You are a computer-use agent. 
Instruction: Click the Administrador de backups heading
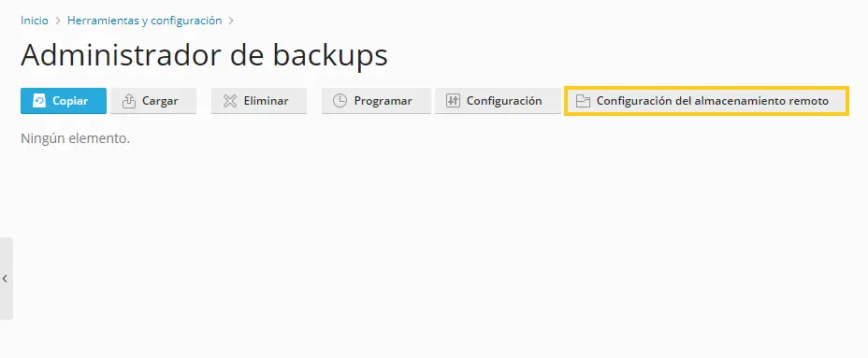click(204, 55)
